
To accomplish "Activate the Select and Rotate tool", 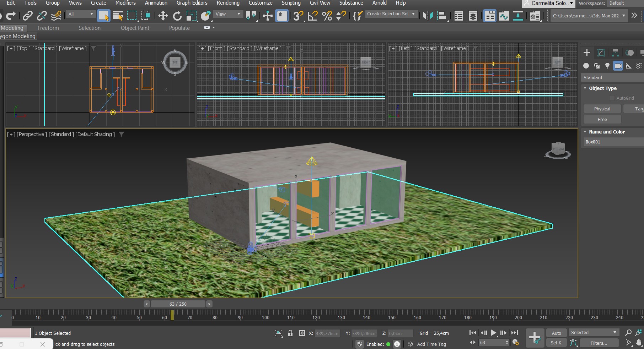I will (177, 16).
